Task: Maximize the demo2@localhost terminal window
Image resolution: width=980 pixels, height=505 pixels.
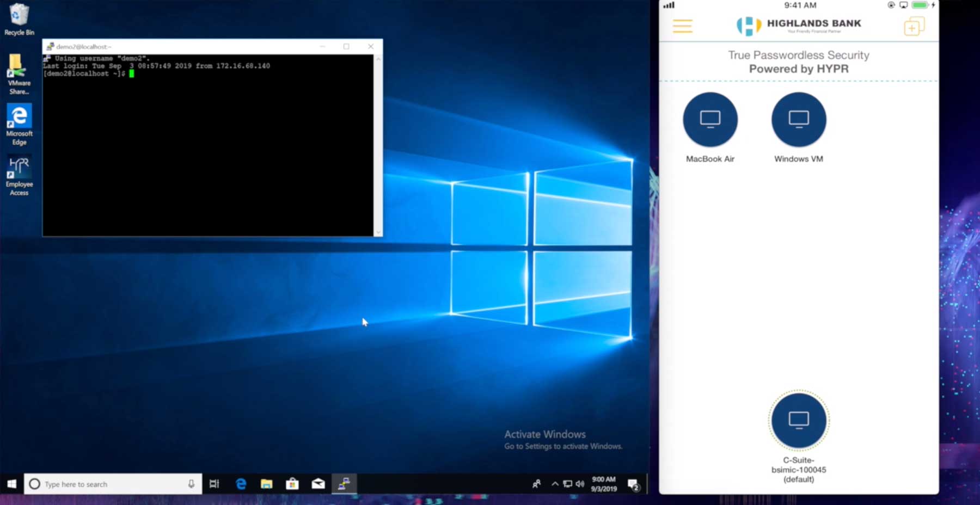Action: pyautogui.click(x=346, y=46)
